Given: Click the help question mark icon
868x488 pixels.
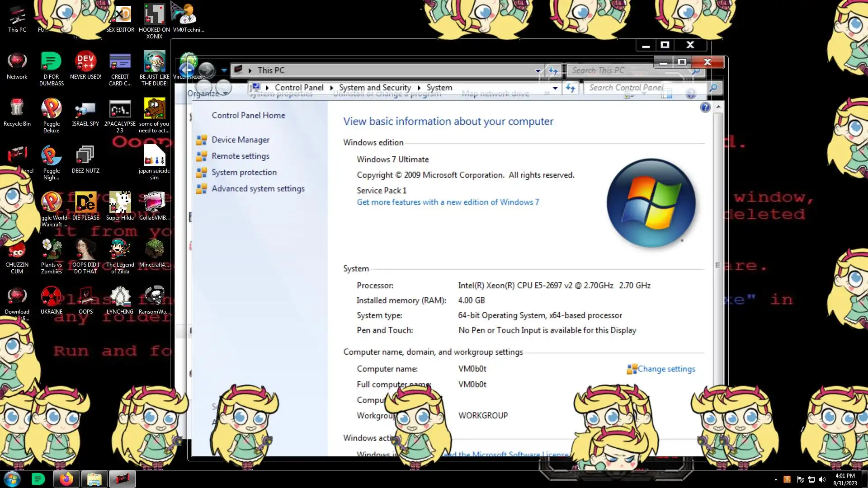Looking at the screenshot, I should coord(705,108).
